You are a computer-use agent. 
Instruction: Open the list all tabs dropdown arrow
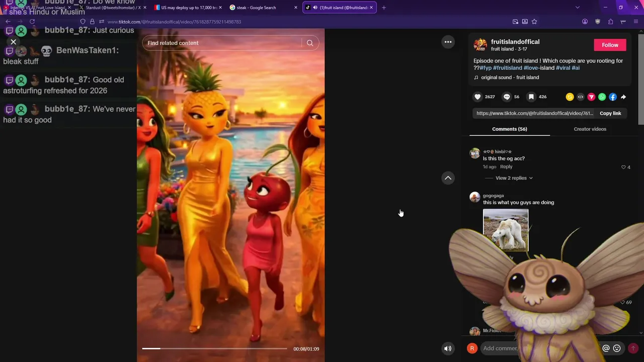[577, 8]
